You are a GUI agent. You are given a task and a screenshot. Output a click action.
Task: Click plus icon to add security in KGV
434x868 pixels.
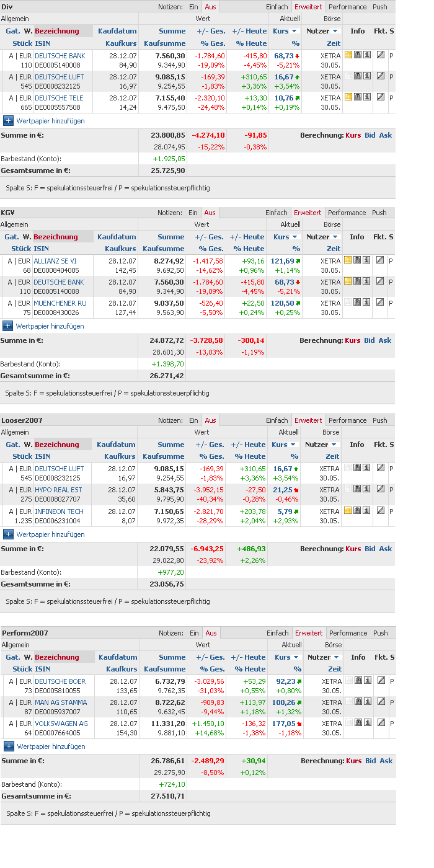click(7, 326)
